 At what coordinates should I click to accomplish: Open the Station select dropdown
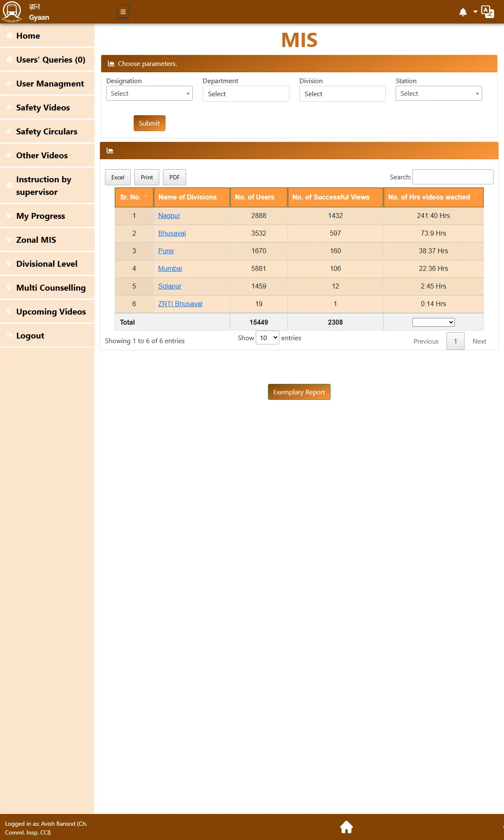click(x=438, y=93)
